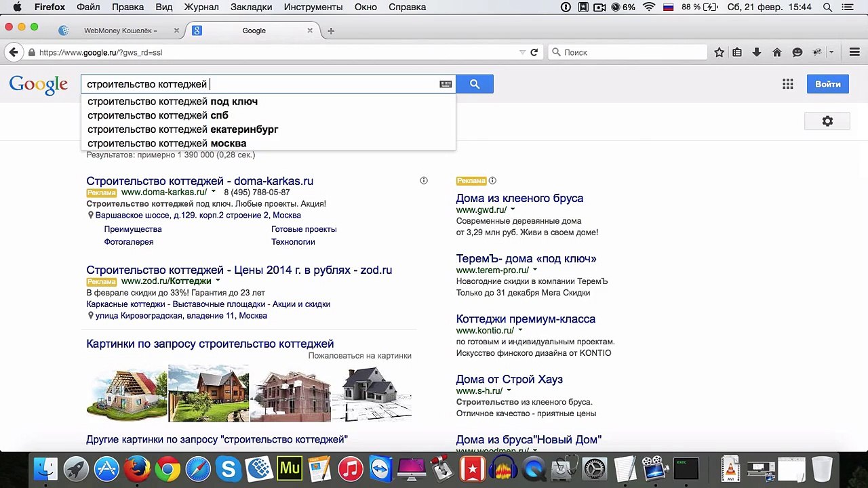Viewport: 868px width, 488px height.
Task: Click the Firefox URL address field
Action: tap(278, 52)
